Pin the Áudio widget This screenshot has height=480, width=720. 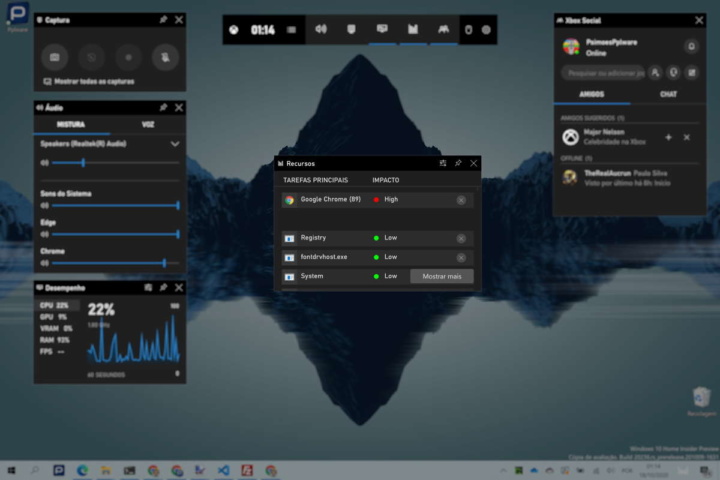pos(163,107)
